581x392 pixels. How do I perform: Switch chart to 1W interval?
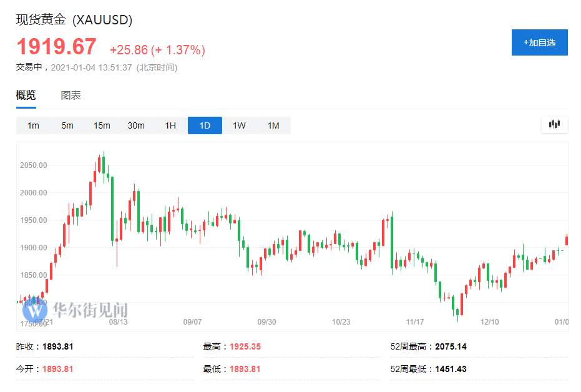pos(239,125)
